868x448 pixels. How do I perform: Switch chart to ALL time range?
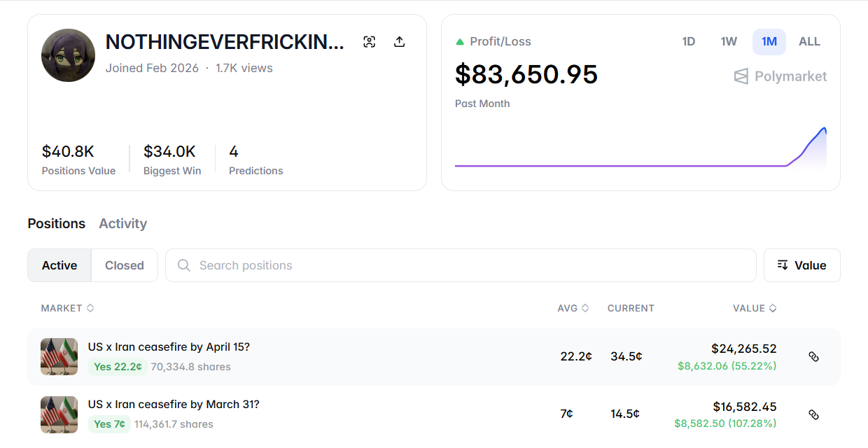tap(809, 41)
